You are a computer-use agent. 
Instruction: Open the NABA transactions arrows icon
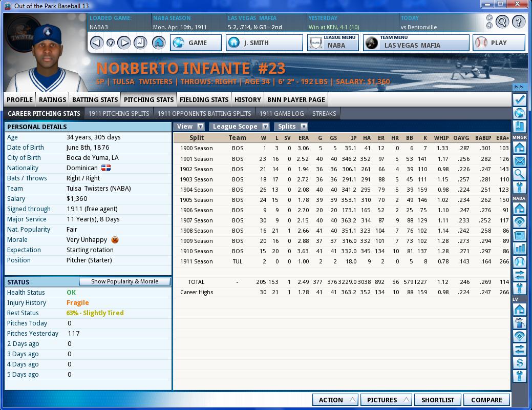[x=519, y=275]
